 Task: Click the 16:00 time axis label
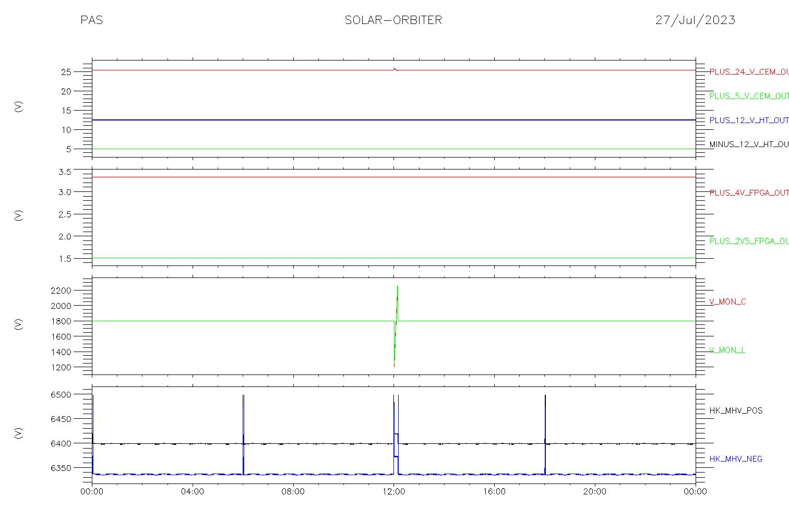pos(494,491)
